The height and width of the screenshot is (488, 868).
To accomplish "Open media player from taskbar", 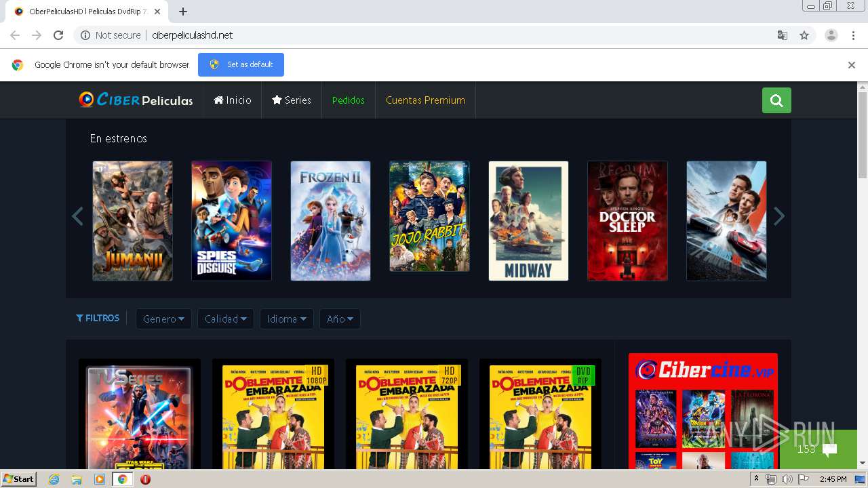I will [x=100, y=479].
